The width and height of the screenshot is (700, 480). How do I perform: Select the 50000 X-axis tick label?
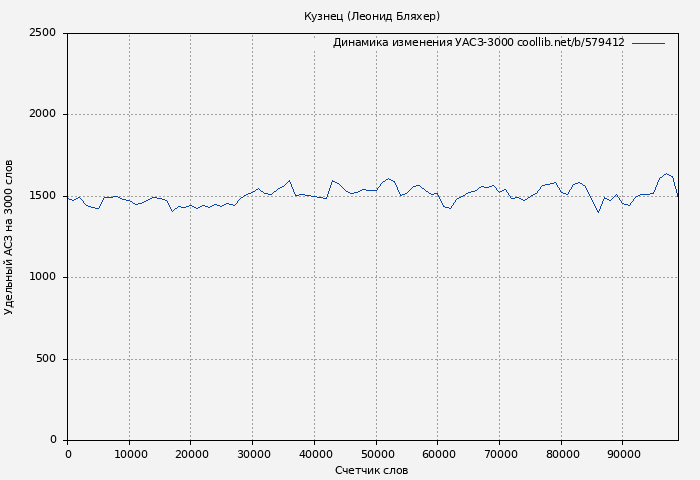(376, 454)
